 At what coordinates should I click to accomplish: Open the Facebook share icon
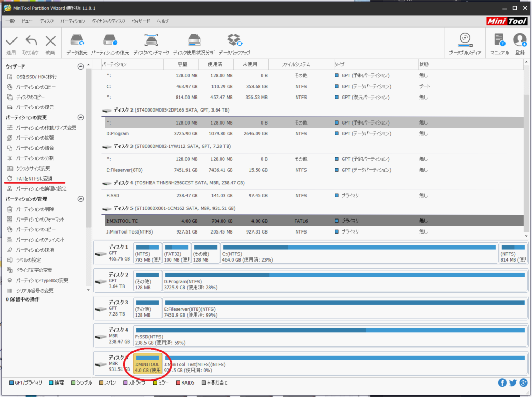(x=502, y=383)
